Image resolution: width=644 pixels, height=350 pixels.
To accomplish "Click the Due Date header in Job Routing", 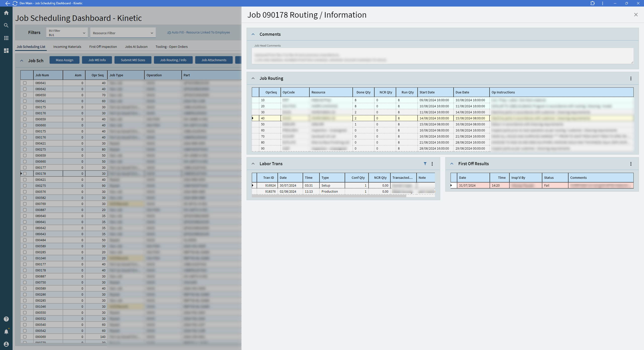I will pos(471,92).
